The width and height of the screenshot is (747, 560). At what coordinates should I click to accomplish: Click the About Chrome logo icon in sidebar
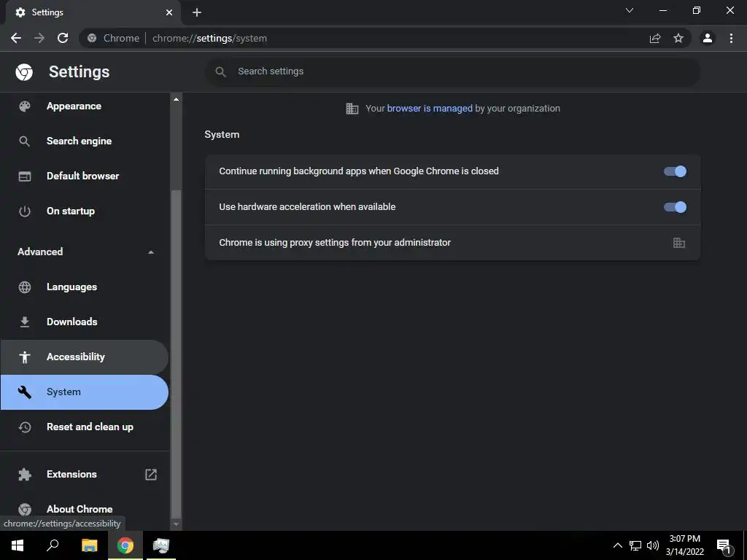[x=24, y=509]
